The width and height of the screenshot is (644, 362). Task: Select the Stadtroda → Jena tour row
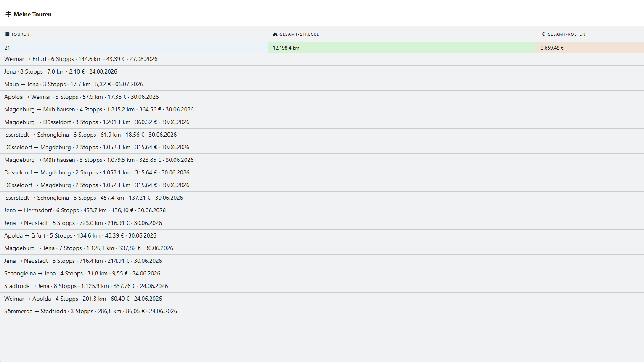click(322, 286)
